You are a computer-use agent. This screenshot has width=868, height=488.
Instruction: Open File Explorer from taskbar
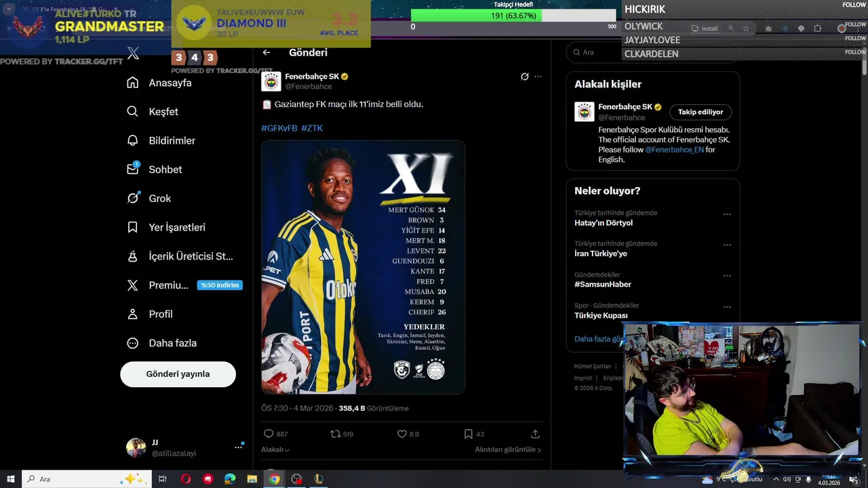click(x=252, y=479)
